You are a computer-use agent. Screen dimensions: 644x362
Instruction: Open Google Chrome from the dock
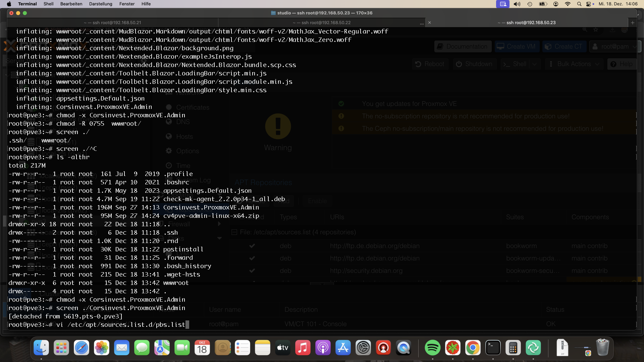pyautogui.click(x=473, y=348)
